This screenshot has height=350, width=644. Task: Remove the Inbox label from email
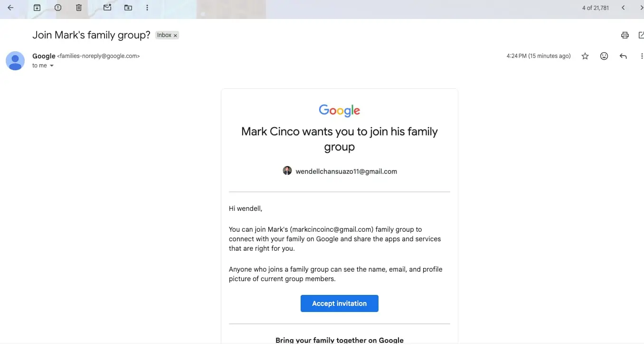(x=175, y=36)
